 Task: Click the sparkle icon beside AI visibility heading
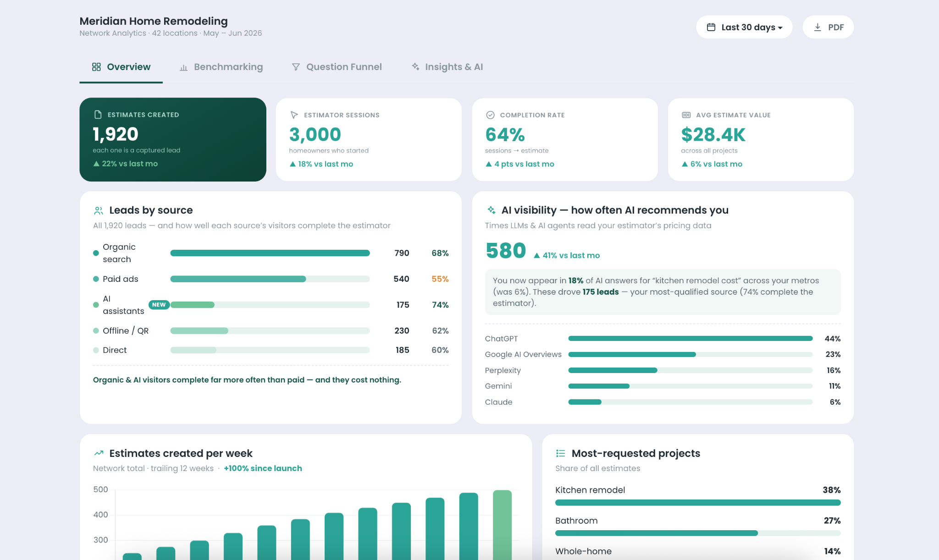[492, 210]
